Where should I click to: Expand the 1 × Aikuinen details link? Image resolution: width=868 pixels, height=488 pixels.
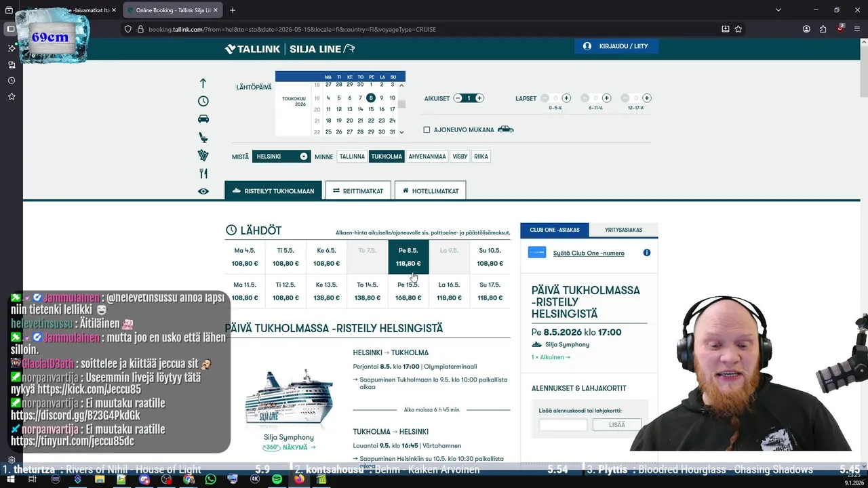point(551,357)
